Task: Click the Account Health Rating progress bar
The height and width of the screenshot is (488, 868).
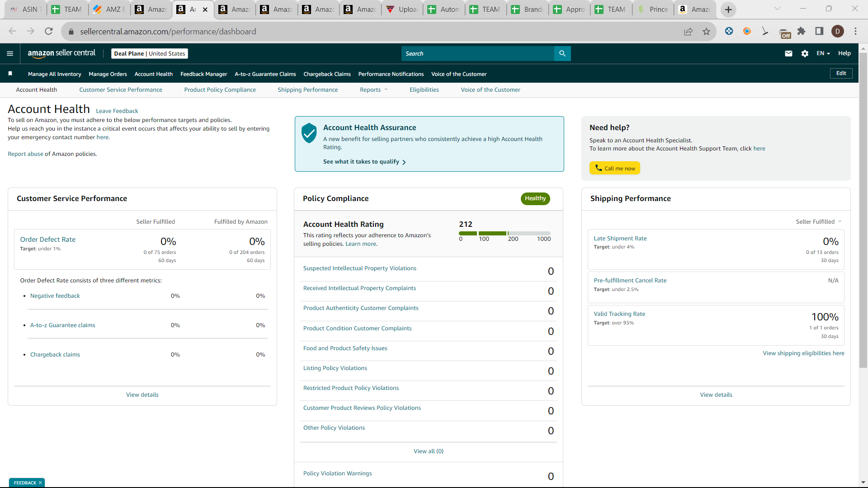Action: coord(505,233)
